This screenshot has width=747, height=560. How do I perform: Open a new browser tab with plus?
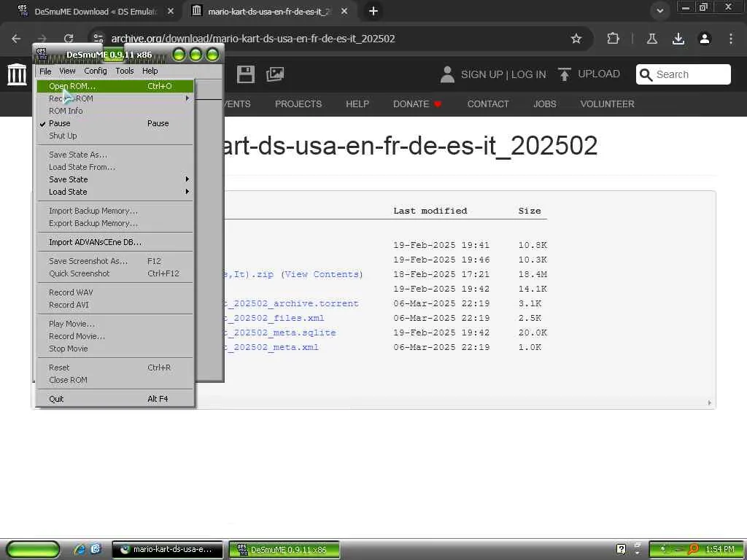pos(373,11)
